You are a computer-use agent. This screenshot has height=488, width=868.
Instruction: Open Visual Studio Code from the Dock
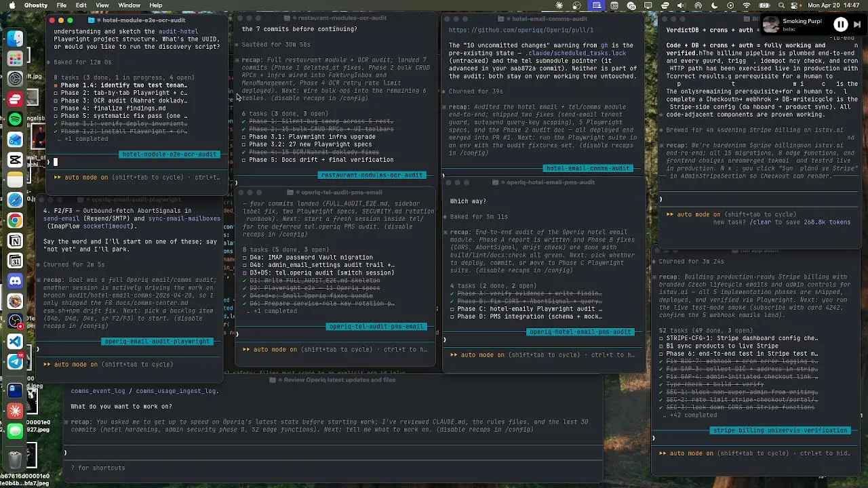(x=15, y=342)
